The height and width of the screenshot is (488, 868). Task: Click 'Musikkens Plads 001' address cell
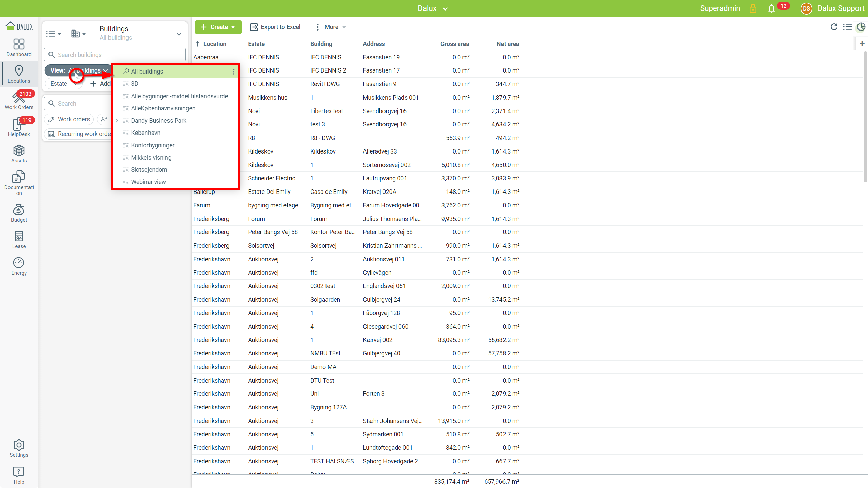pos(391,98)
